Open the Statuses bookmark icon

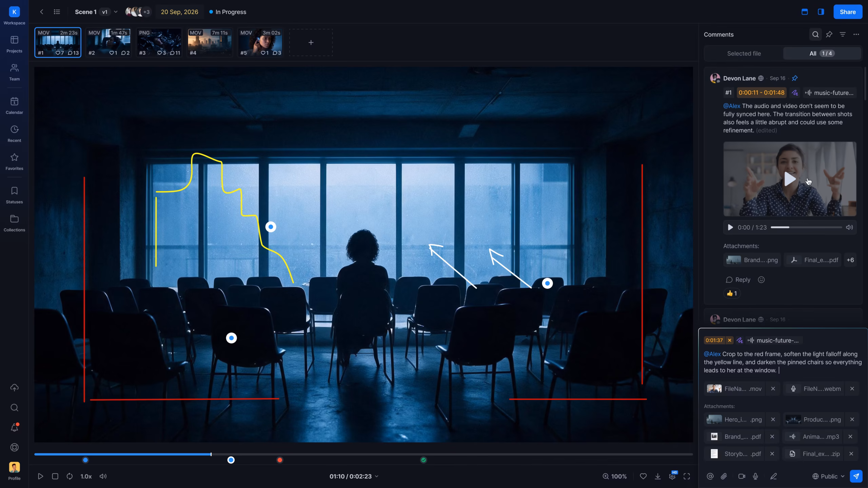point(14,195)
